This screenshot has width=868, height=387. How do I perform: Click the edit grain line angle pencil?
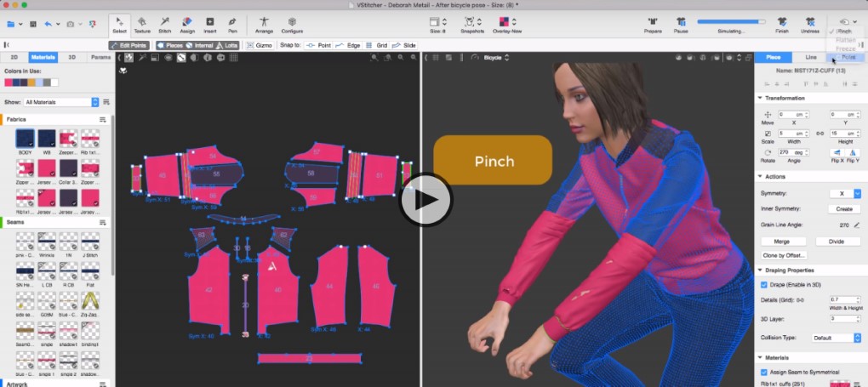pos(857,225)
